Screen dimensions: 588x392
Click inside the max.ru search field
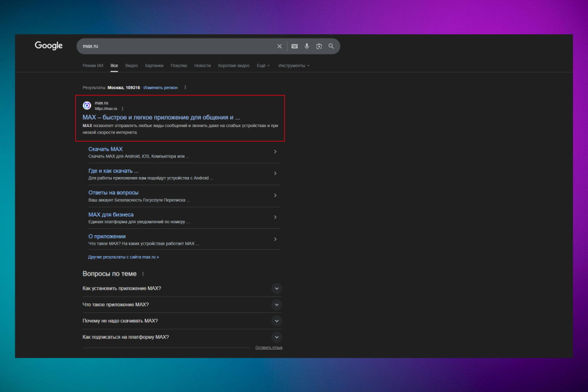click(177, 46)
